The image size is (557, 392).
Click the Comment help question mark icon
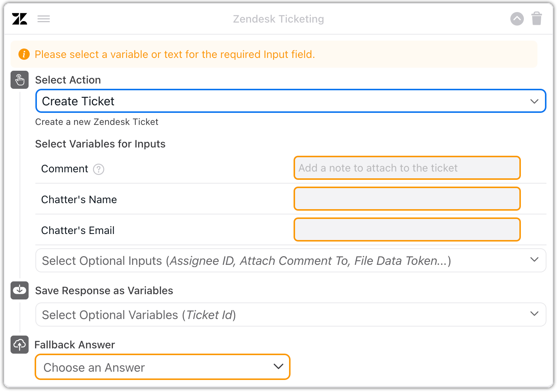(x=99, y=169)
